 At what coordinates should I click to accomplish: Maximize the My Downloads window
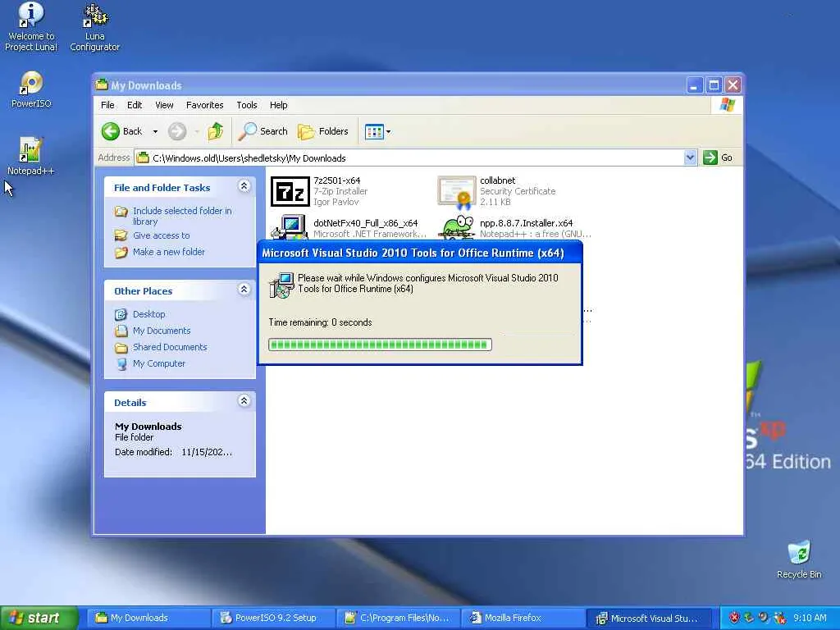(714, 85)
